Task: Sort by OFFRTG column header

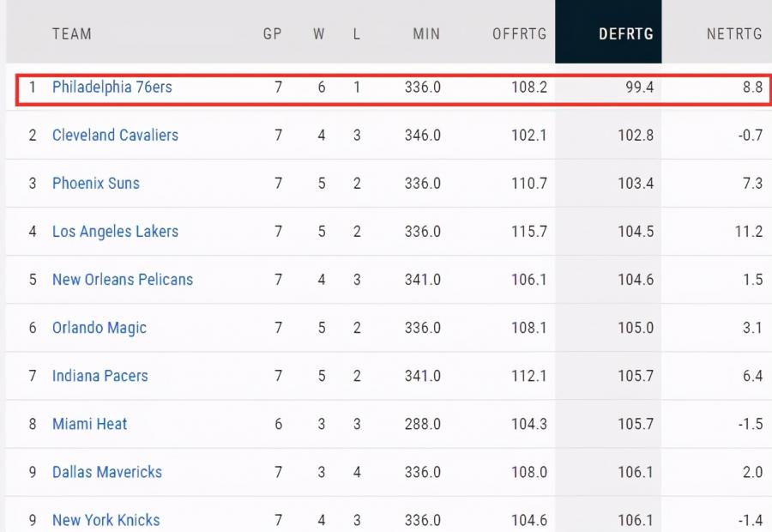Action: coord(519,33)
